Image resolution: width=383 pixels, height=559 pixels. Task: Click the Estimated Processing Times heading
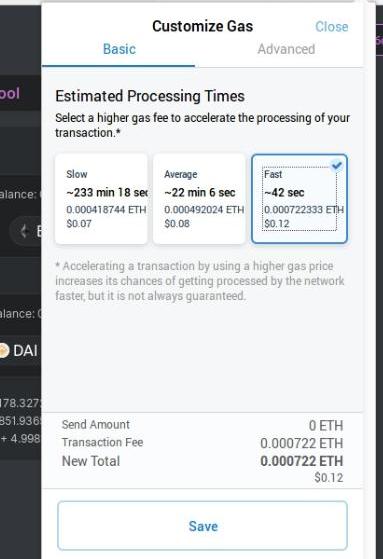pyautogui.click(x=150, y=96)
